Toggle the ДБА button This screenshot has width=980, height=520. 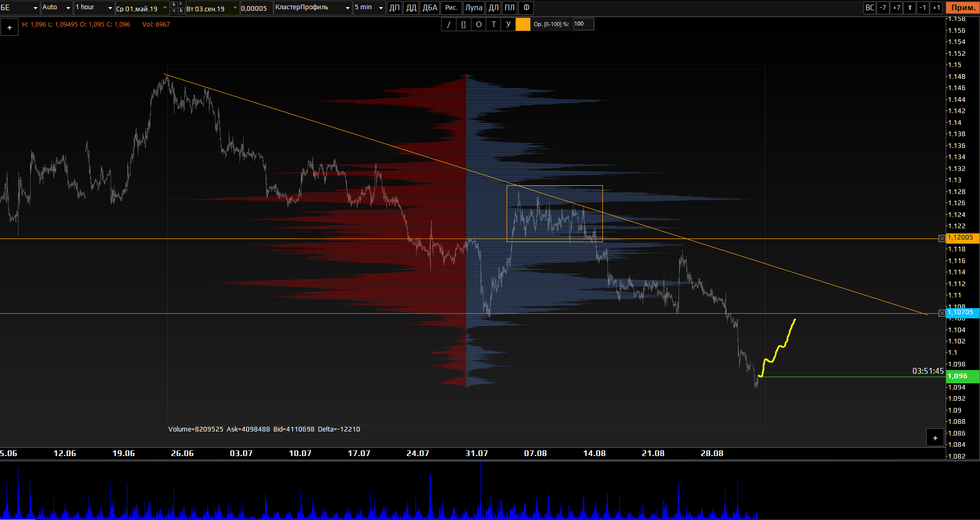click(x=430, y=8)
